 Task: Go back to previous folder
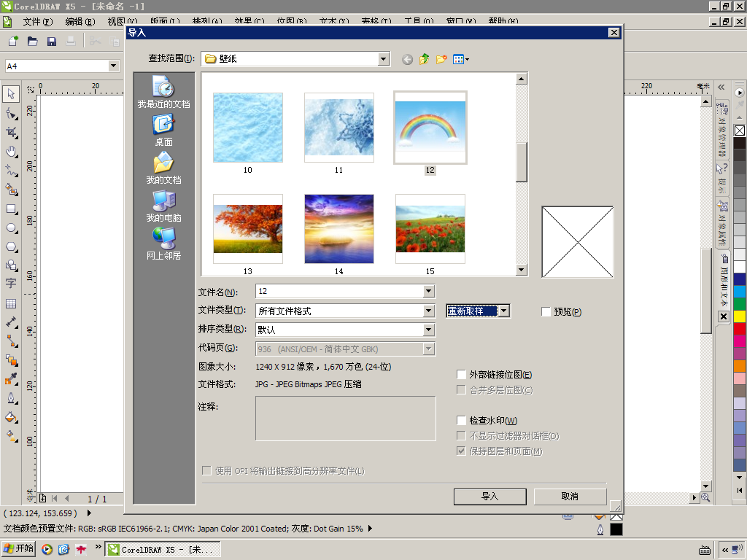click(407, 60)
